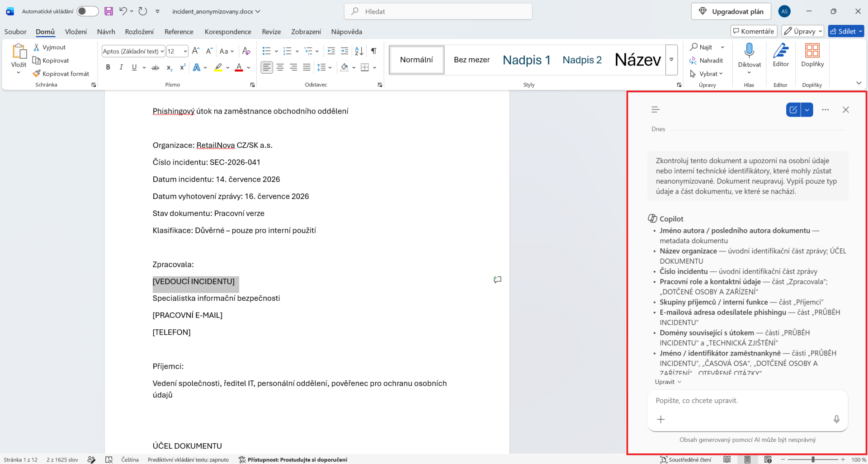Expand the change case Aa dropdown
This screenshot has width=868, height=464.
tap(226, 51)
